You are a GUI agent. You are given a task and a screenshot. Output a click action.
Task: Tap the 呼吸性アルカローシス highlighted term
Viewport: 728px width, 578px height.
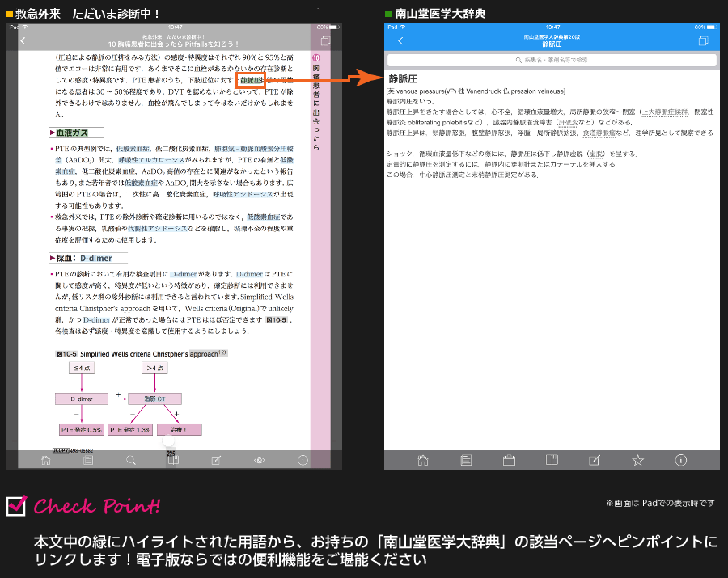(x=151, y=160)
